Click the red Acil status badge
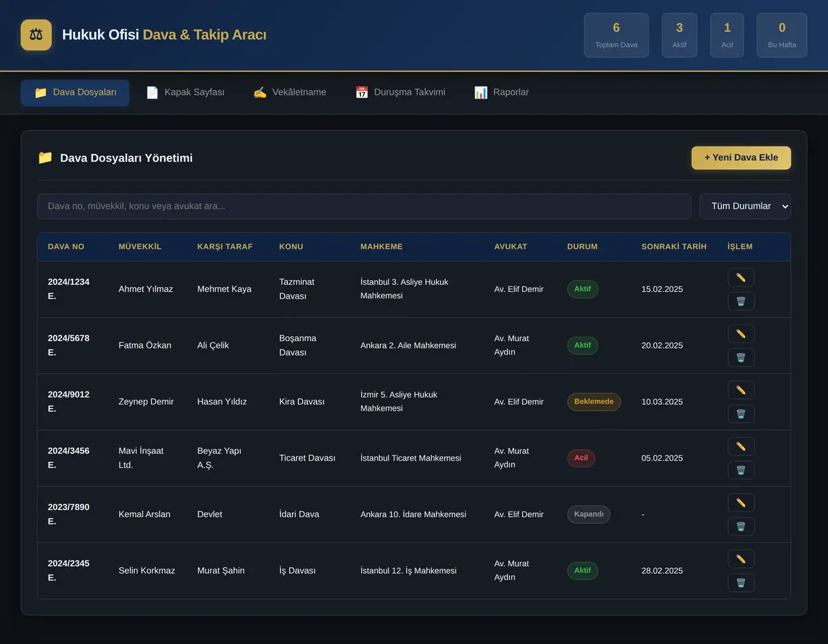Viewport: 828px width, 644px height. pos(581,458)
